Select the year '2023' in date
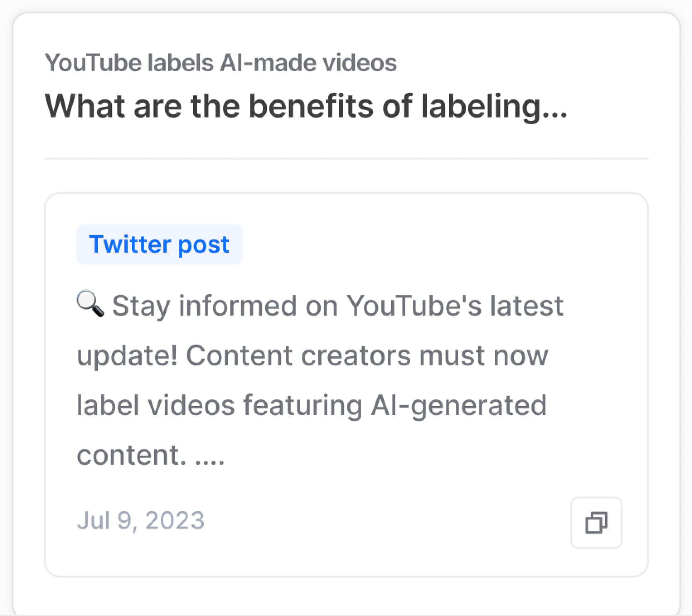 point(175,520)
